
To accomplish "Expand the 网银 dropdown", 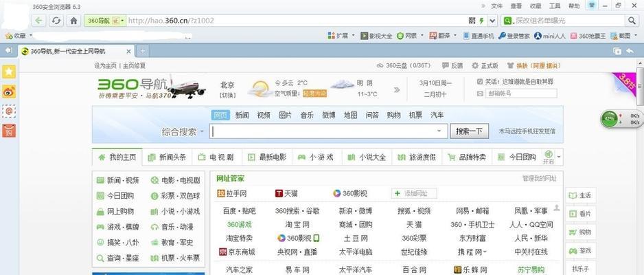I will tap(422, 36).
